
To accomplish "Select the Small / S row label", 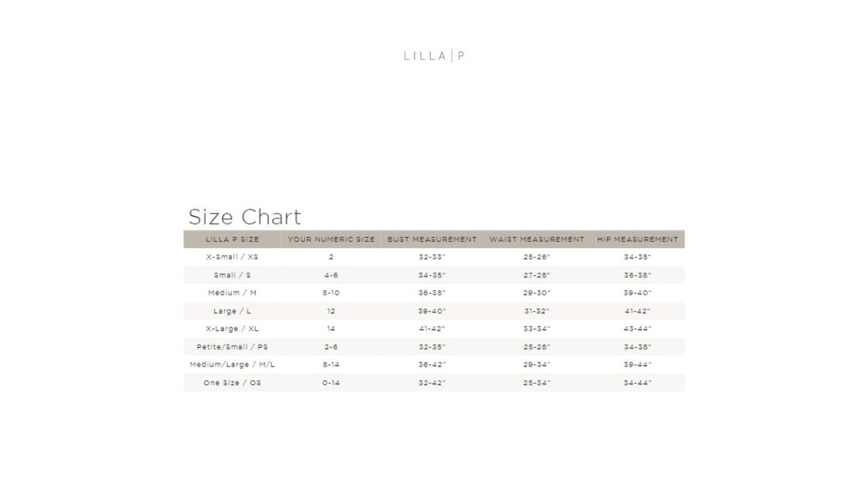I will click(x=232, y=275).
